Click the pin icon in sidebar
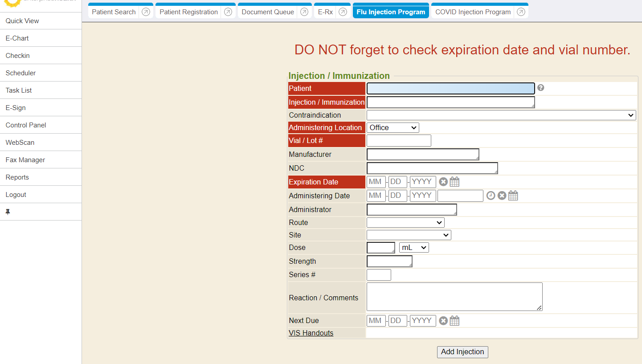The width and height of the screenshot is (642, 364). 8,212
